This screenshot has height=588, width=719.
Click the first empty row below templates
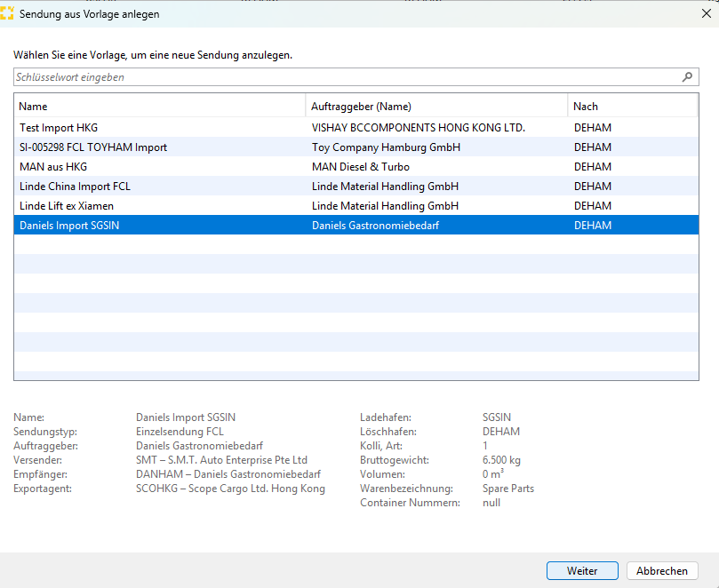pos(356,245)
